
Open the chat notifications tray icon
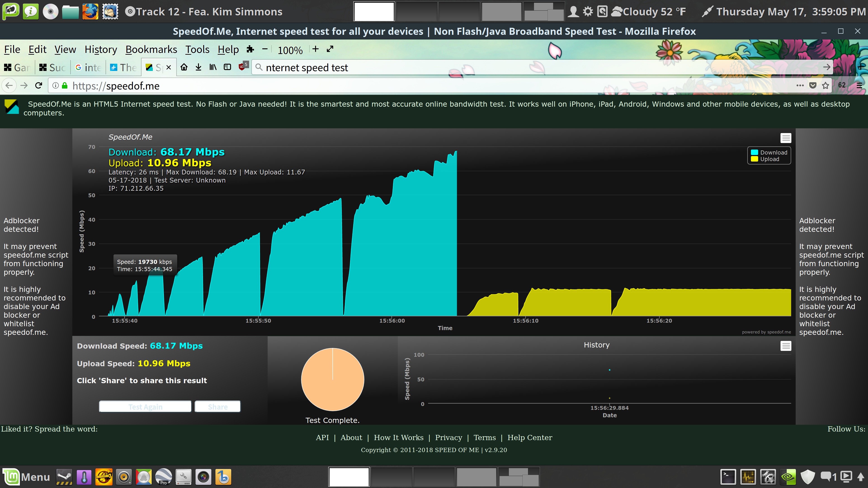[828, 477]
